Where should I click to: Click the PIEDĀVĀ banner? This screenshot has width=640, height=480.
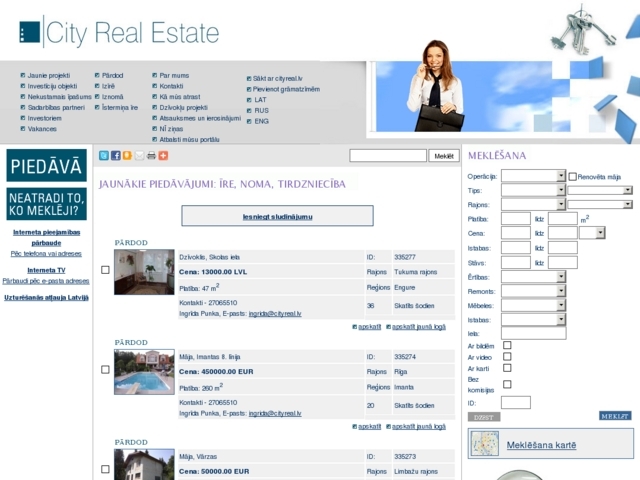[46, 165]
